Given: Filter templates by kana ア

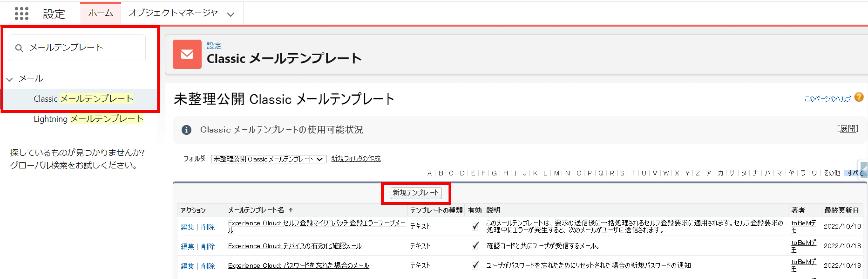Looking at the screenshot, I should point(708,173).
